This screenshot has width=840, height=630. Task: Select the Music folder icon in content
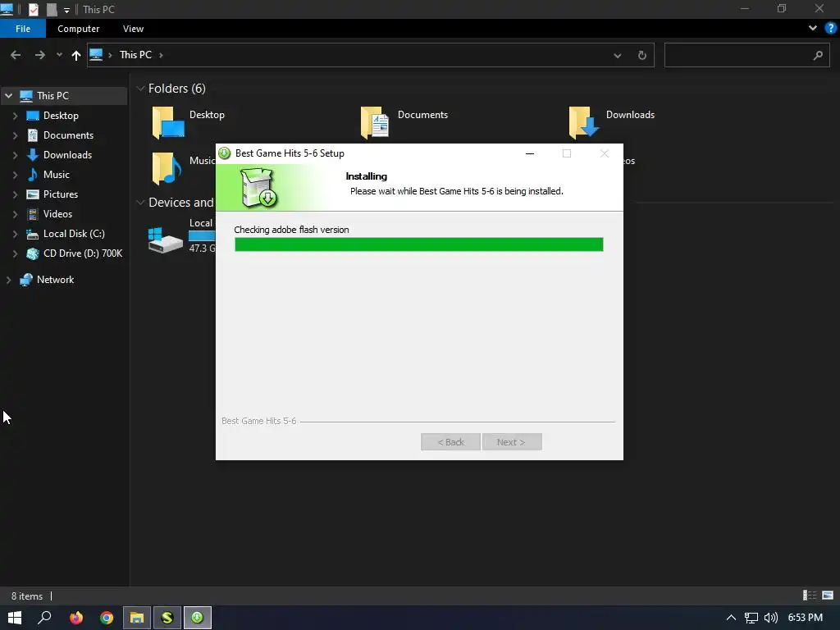pyautogui.click(x=167, y=168)
